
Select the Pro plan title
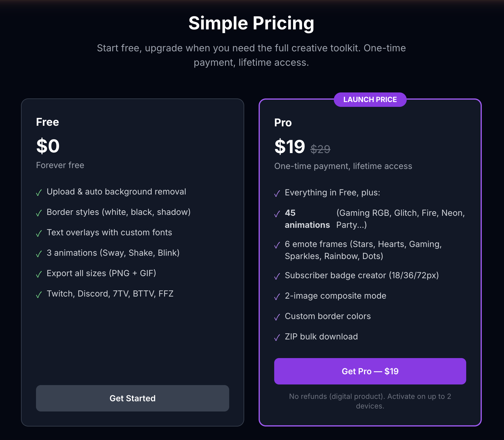[283, 122]
